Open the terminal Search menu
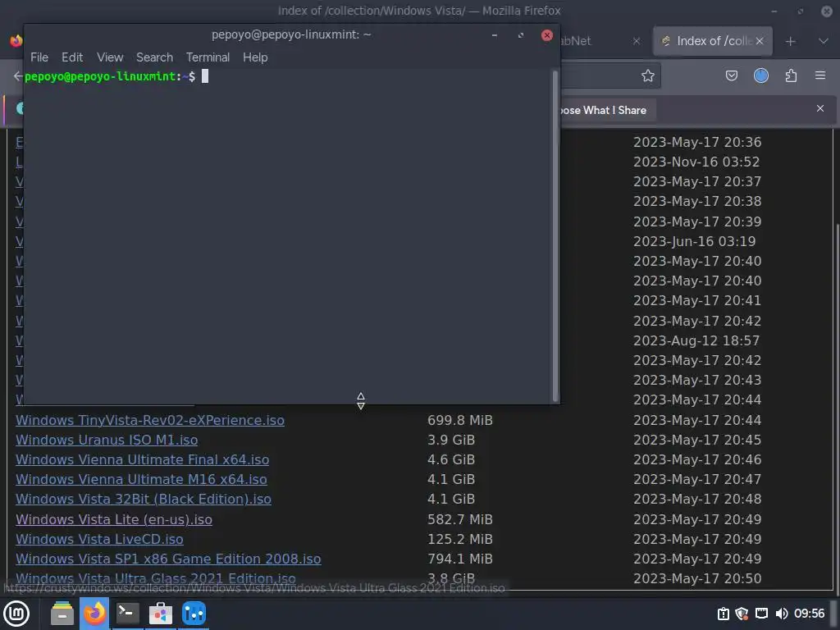Viewport: 840px width, 630px height. pos(154,57)
